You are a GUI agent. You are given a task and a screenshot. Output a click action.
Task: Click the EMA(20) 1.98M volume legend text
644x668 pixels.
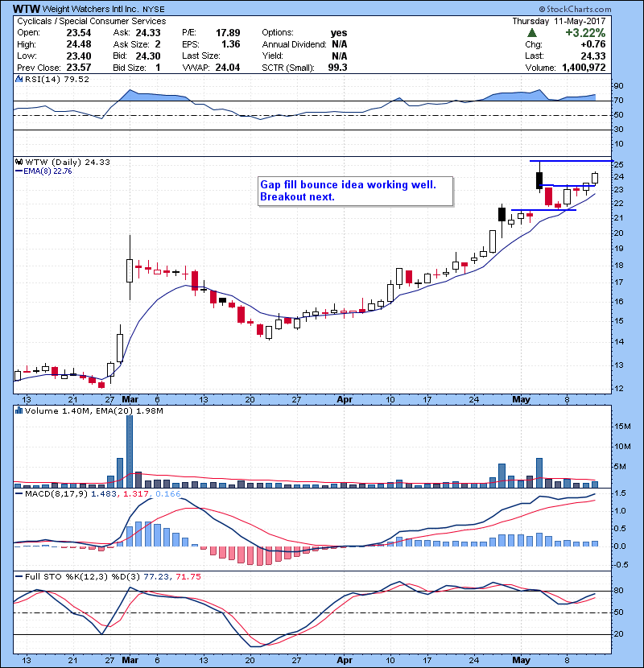point(130,410)
